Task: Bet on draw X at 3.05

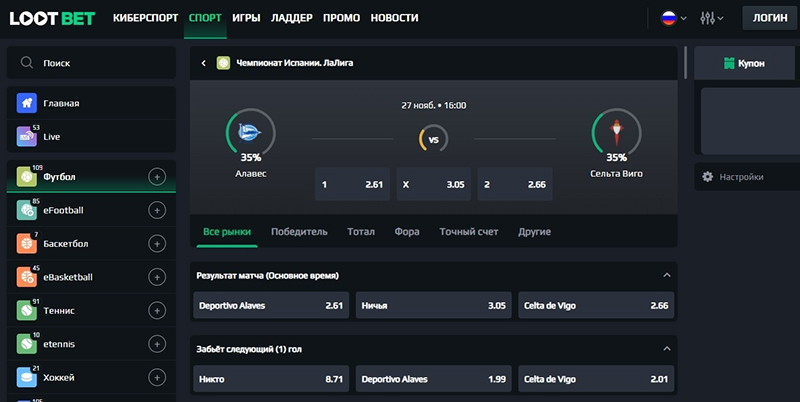Action: [434, 184]
